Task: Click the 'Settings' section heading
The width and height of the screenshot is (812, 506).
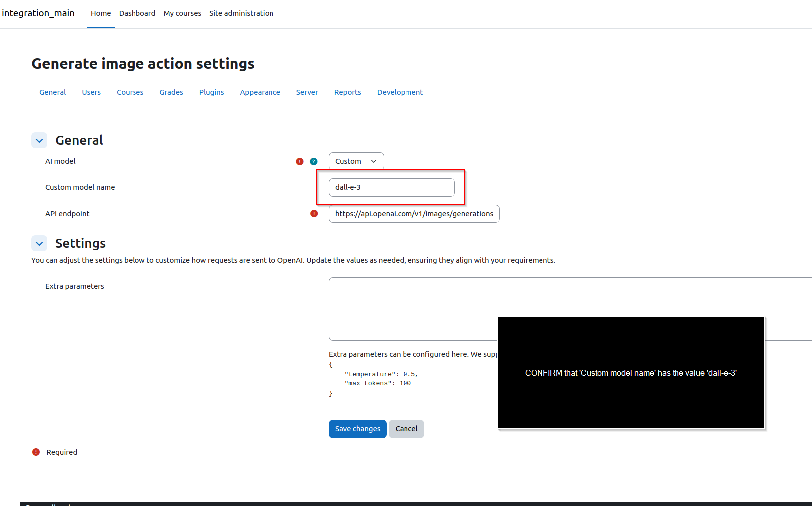Action: (80, 243)
